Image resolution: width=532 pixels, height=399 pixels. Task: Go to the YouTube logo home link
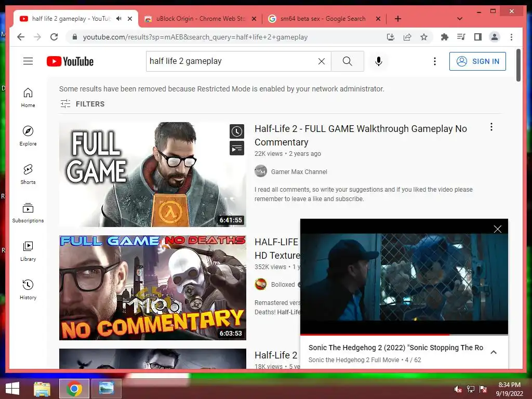coord(70,61)
